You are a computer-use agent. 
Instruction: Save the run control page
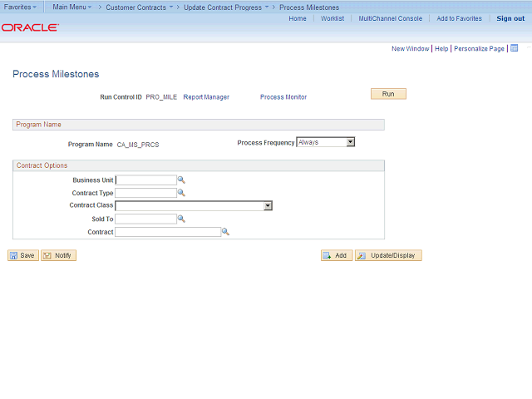click(23, 255)
